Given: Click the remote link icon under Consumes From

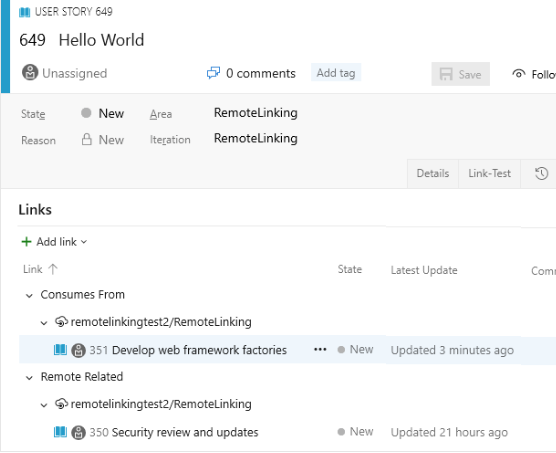Looking at the screenshot, I should [x=61, y=321].
